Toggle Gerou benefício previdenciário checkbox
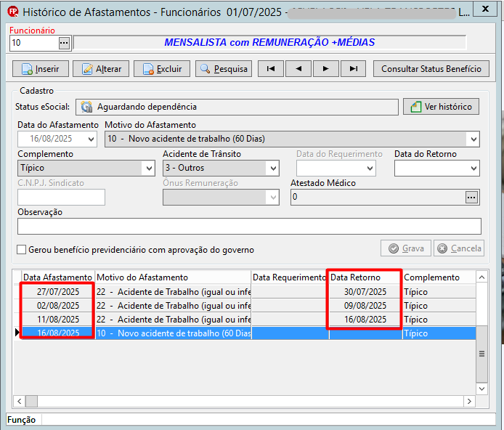The image size is (504, 430). point(22,250)
